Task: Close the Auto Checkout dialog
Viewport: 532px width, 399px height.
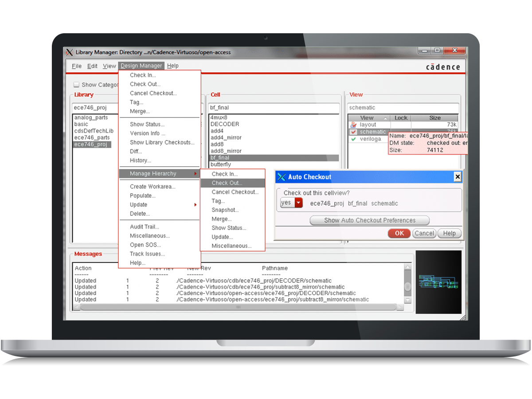Action: [x=458, y=177]
